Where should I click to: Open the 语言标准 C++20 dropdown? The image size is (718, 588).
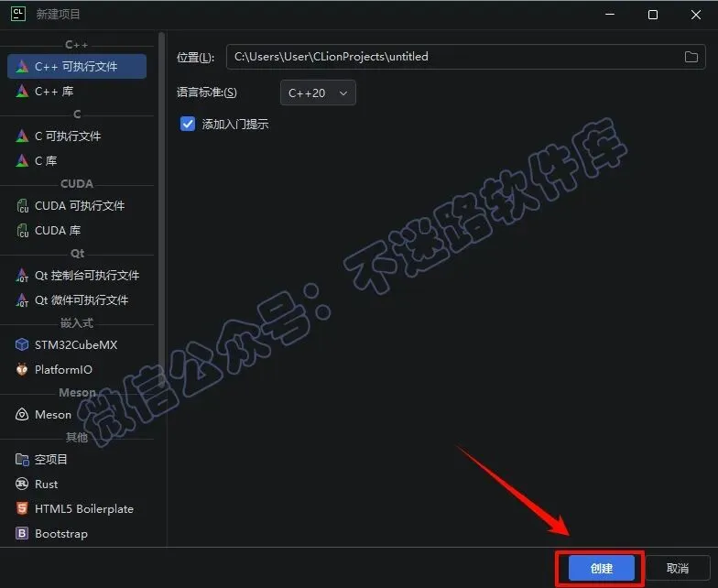click(x=318, y=93)
